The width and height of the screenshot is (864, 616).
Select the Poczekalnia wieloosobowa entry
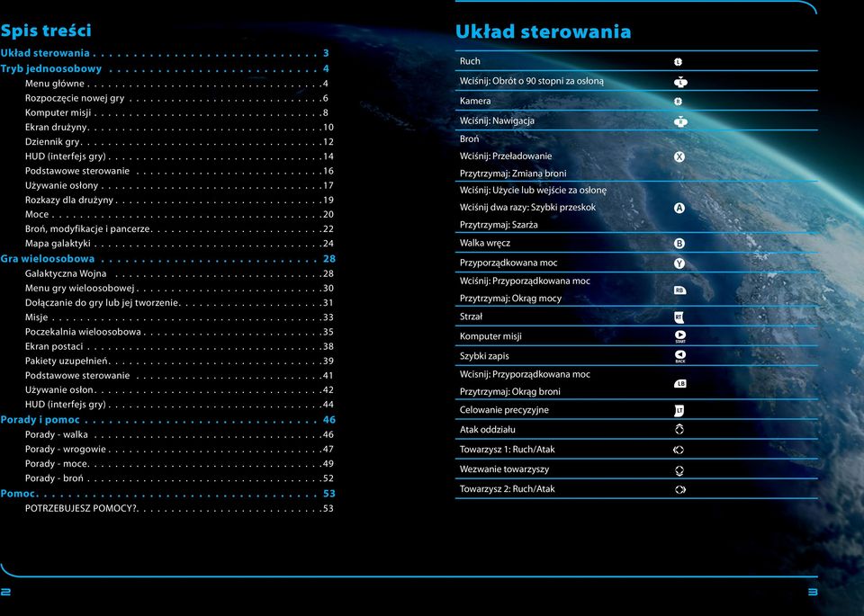(179, 332)
